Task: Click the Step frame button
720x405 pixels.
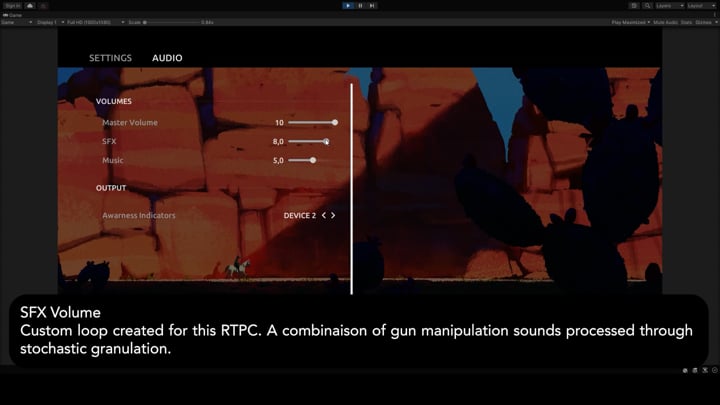Action: point(372,6)
